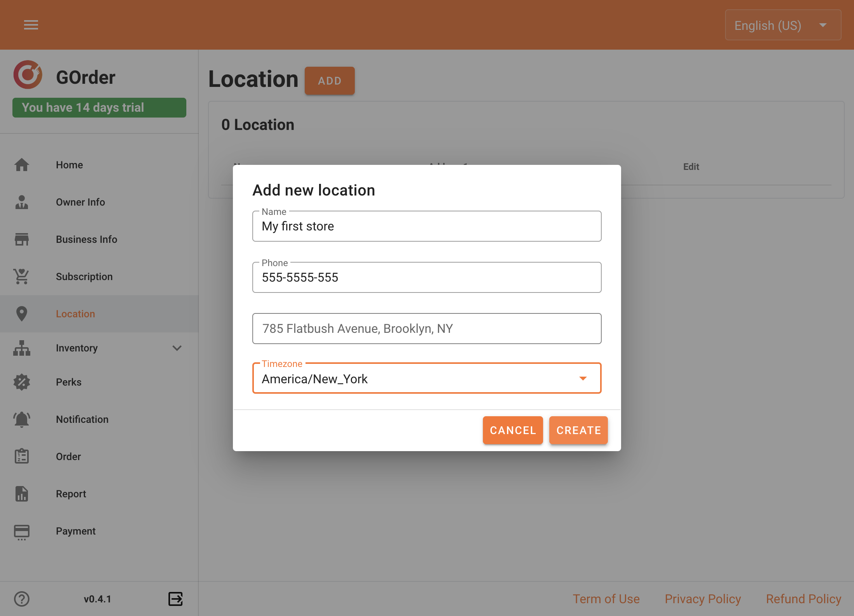The image size is (854, 616).
Task: Expand the Inventory submenu chevron
Action: click(x=177, y=348)
